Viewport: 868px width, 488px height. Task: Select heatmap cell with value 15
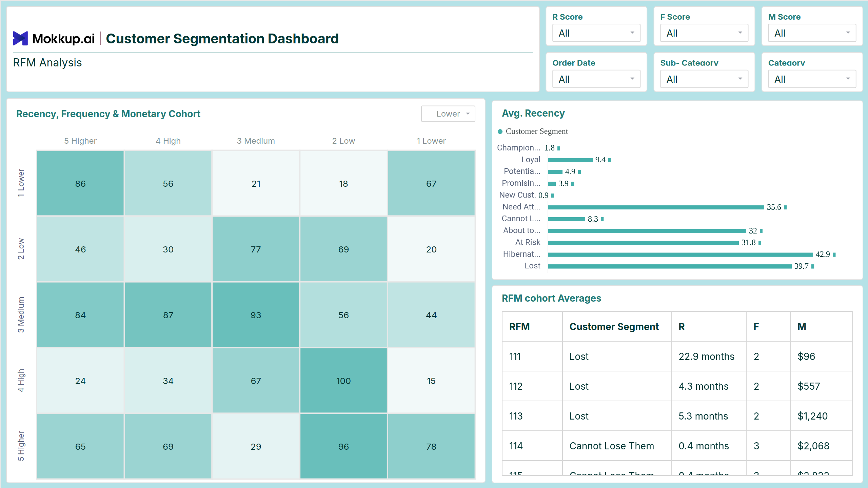pos(431,381)
